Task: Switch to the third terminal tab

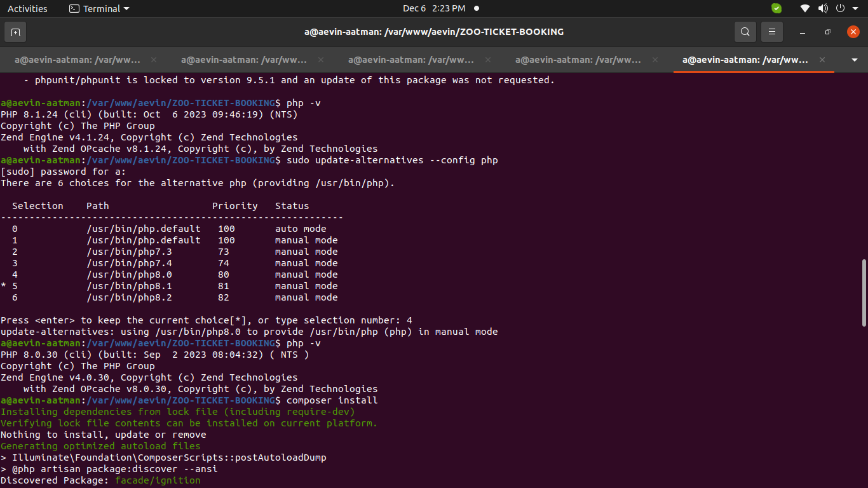Action: click(411, 60)
